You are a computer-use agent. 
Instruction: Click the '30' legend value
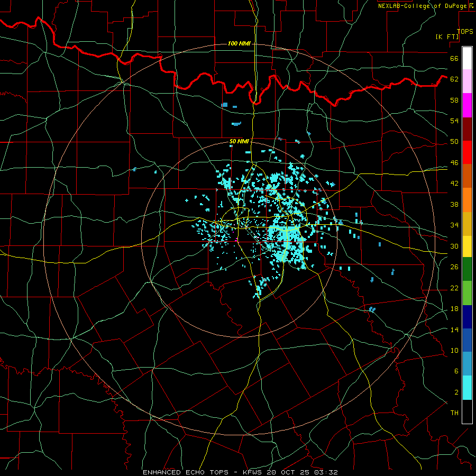tap(454, 246)
